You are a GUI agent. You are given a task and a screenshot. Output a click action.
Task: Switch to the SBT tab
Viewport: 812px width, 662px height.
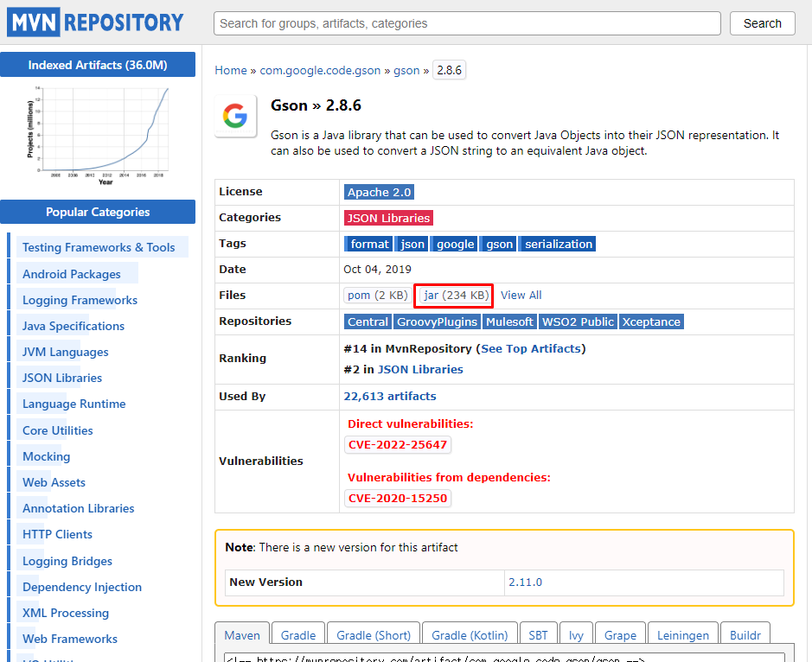(x=538, y=635)
